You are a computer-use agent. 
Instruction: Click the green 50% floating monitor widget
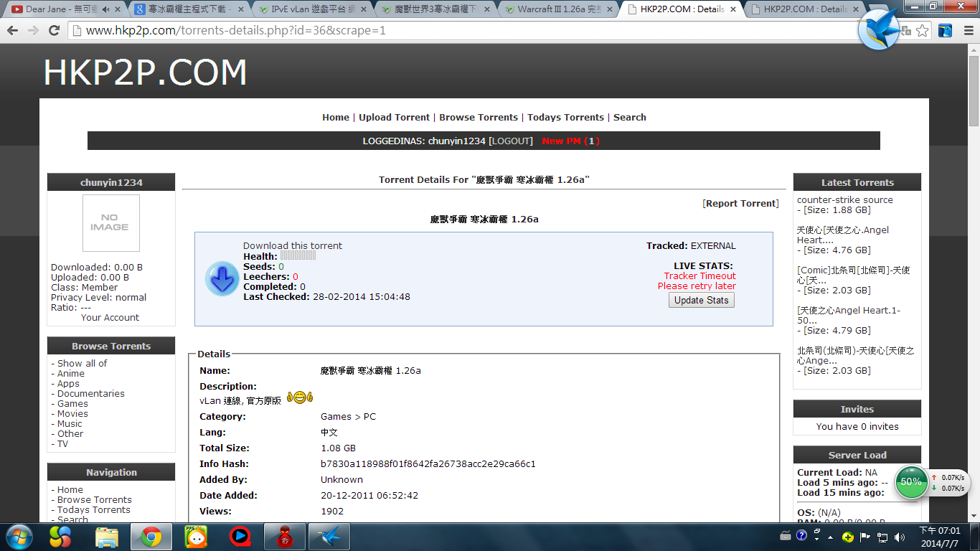911,482
